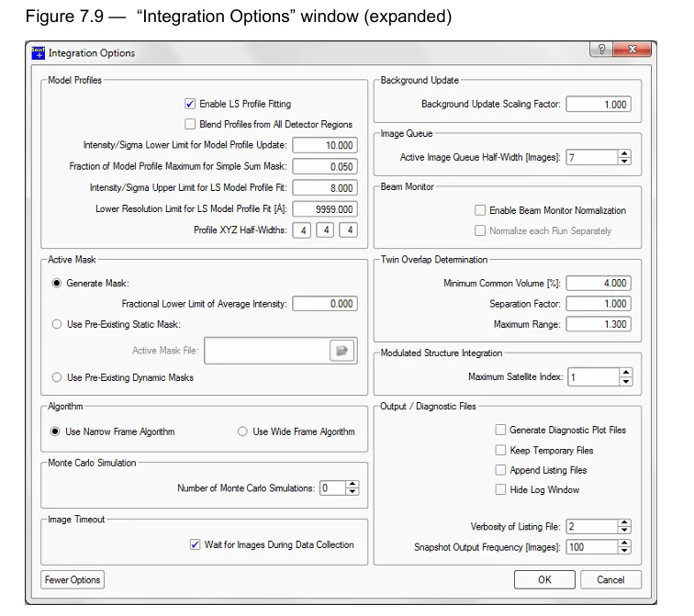This screenshot has width=694, height=616.
Task: Select Use Wide Frame Algorithm option
Action: 243,431
